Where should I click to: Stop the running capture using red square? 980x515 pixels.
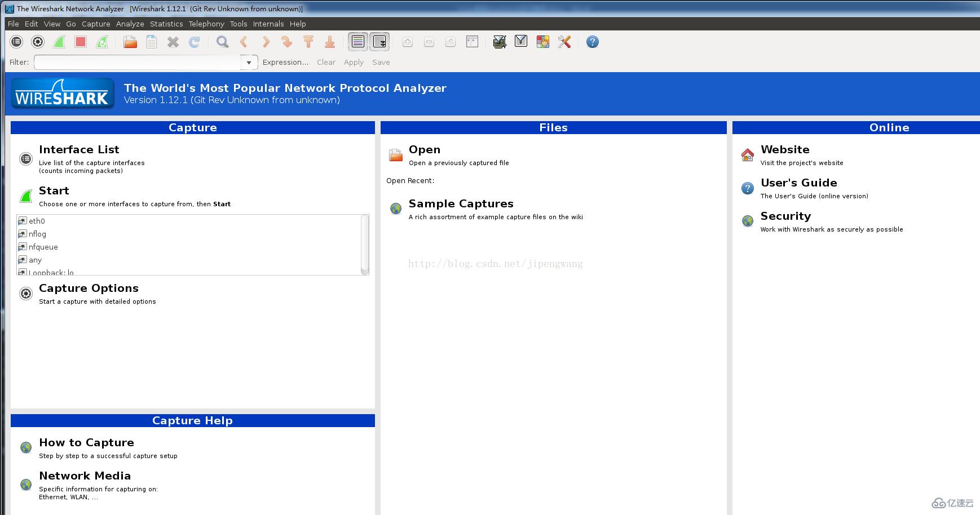81,42
